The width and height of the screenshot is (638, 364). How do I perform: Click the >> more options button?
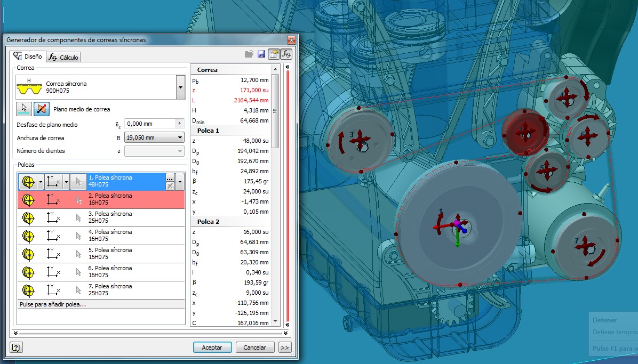point(285,347)
